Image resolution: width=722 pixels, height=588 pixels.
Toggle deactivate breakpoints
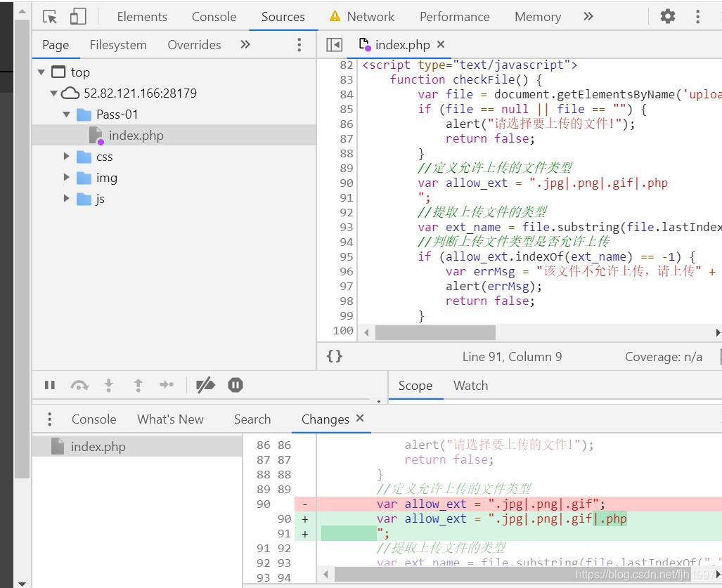(x=205, y=385)
